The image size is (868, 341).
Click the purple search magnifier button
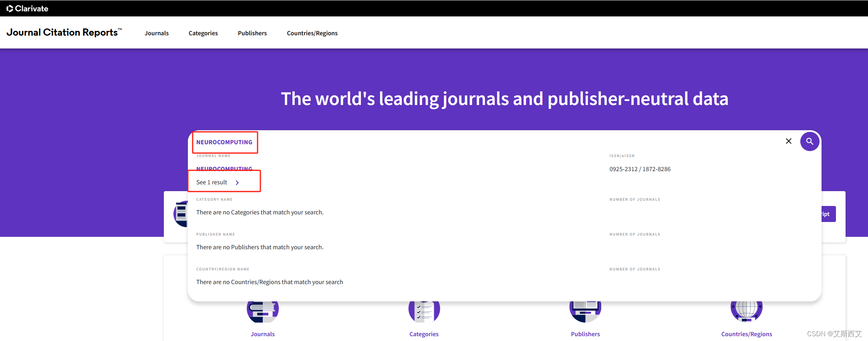point(810,141)
